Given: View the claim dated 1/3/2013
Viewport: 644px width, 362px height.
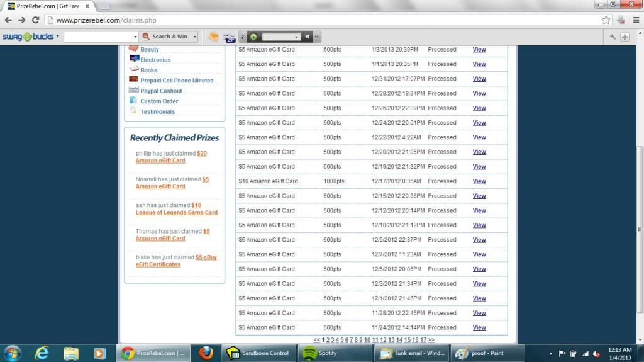Looking at the screenshot, I should [479, 50].
